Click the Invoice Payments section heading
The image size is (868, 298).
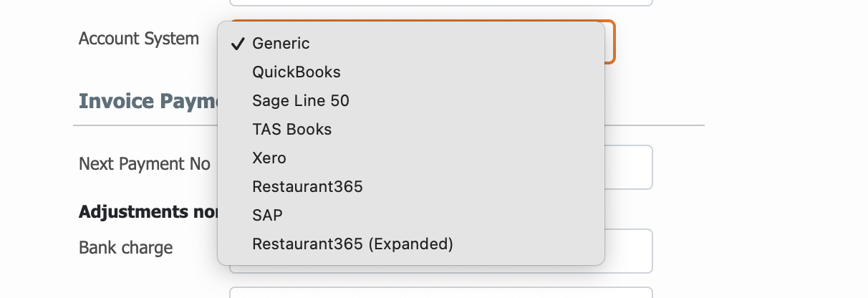coord(148,101)
